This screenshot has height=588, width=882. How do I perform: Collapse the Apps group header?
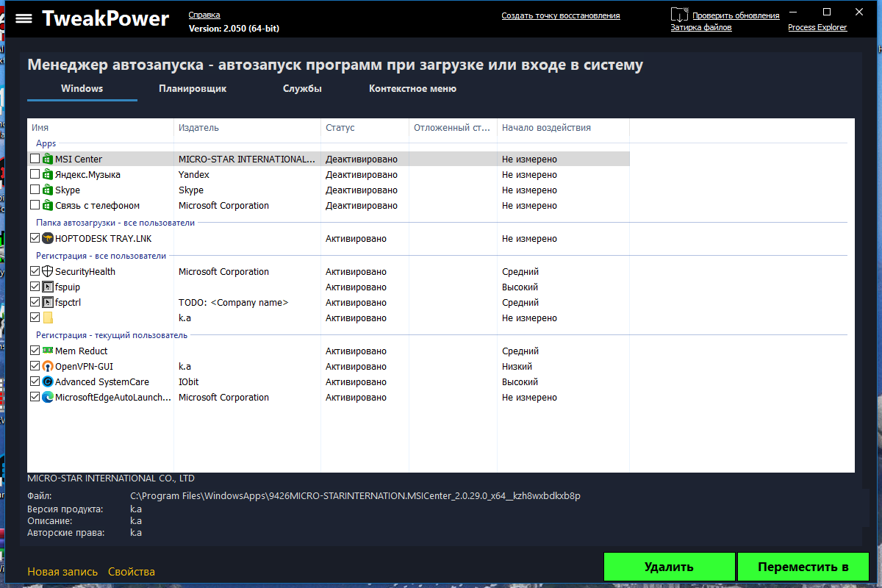click(46, 143)
